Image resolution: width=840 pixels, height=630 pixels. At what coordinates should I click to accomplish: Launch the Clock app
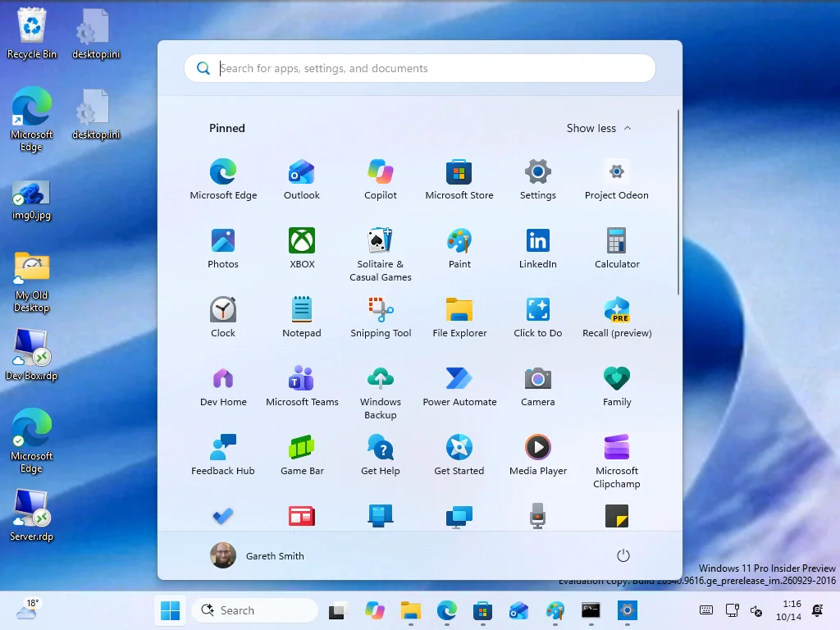pos(223,317)
